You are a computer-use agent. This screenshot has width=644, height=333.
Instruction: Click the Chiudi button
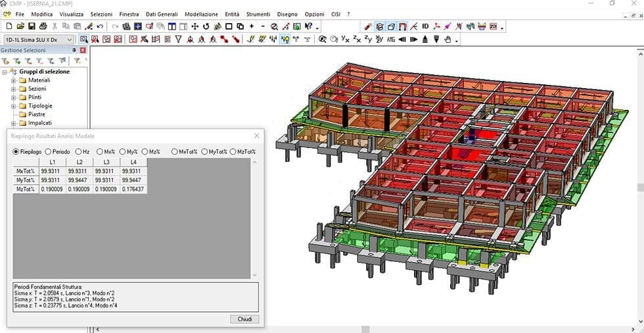(244, 319)
